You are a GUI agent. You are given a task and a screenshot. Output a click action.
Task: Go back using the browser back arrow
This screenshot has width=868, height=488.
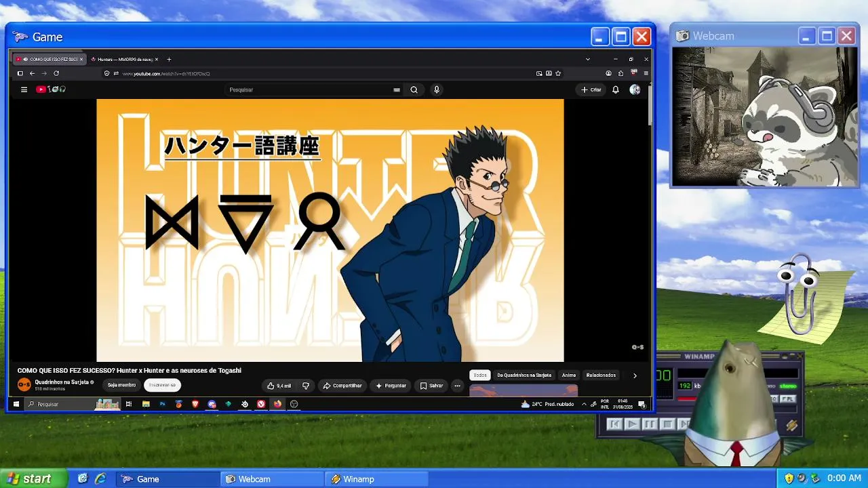point(32,73)
